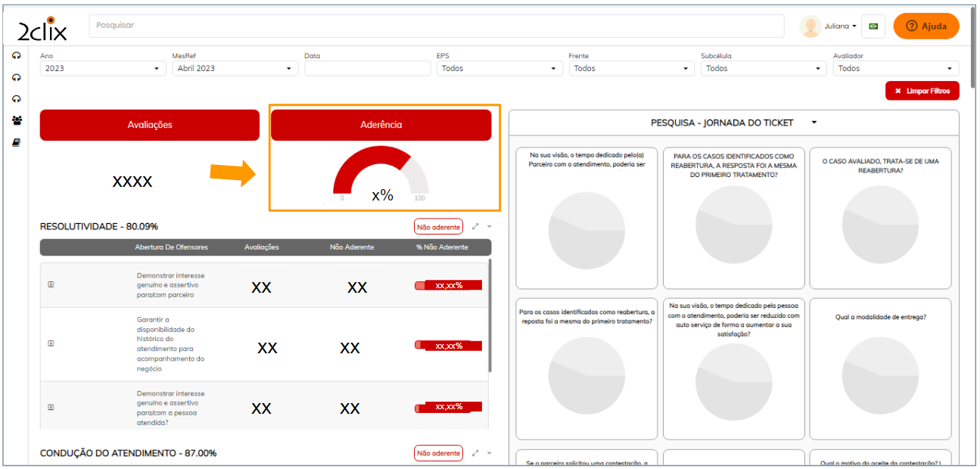
Task: Open the PESQUISA - JORNADA DO TICKET dropdown
Action: pyautogui.click(x=814, y=123)
